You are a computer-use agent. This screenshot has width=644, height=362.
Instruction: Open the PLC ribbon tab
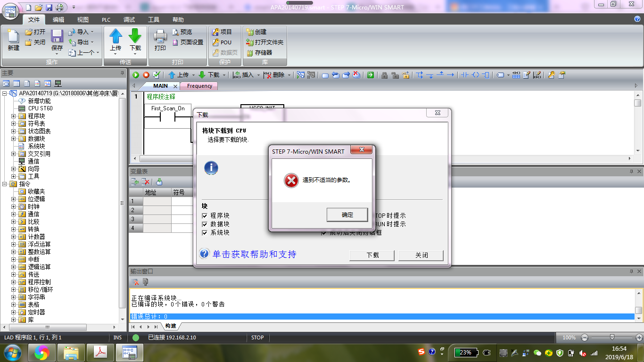coord(106,20)
